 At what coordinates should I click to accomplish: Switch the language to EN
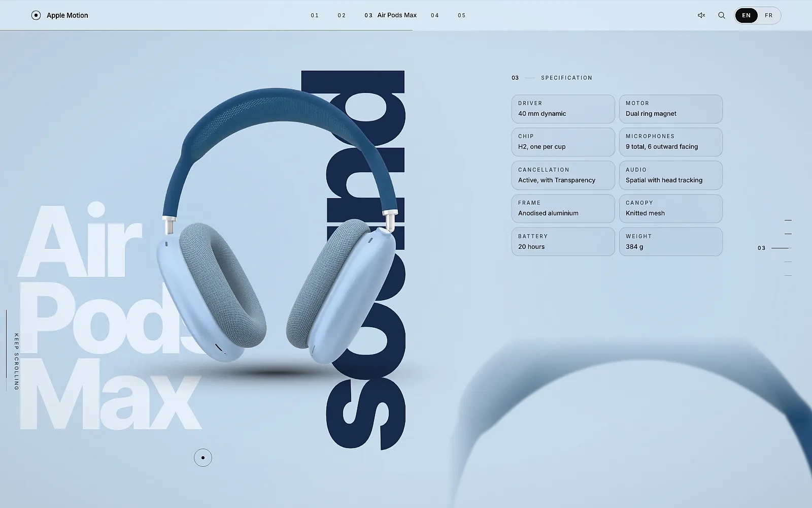[x=746, y=15]
